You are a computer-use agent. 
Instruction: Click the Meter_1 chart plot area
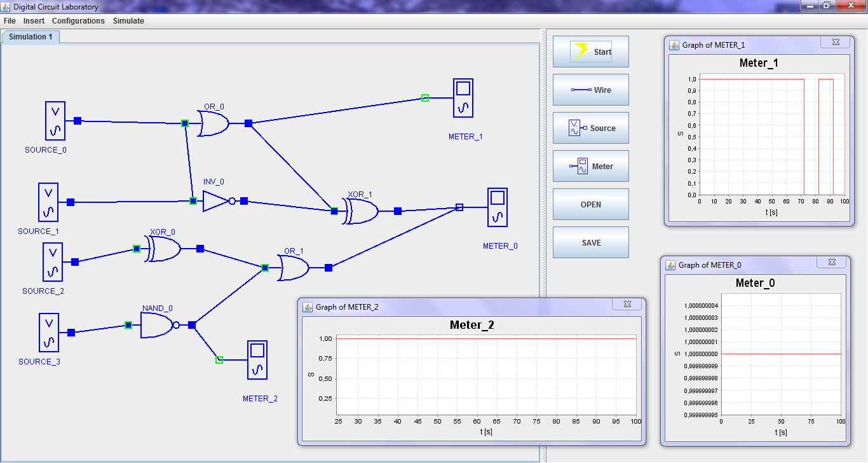coord(772,134)
